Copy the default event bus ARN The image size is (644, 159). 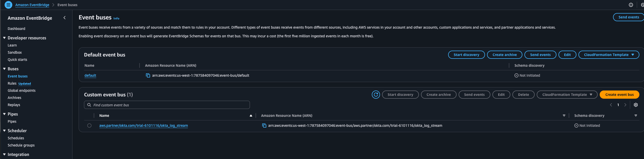click(x=148, y=75)
